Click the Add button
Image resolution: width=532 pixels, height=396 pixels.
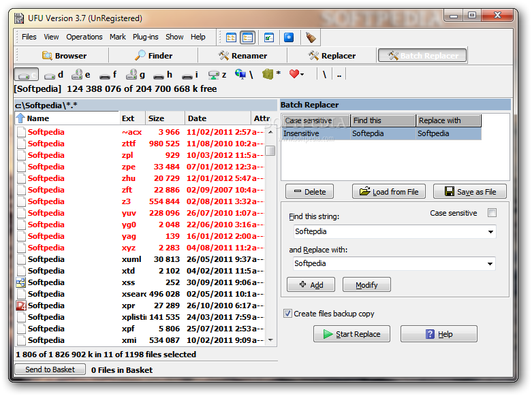click(311, 285)
